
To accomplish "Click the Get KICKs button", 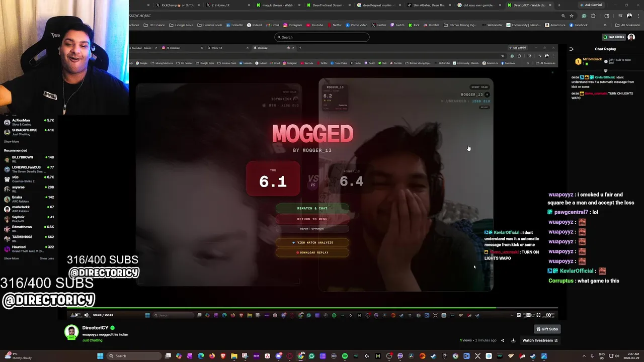I will pyautogui.click(x=613, y=37).
